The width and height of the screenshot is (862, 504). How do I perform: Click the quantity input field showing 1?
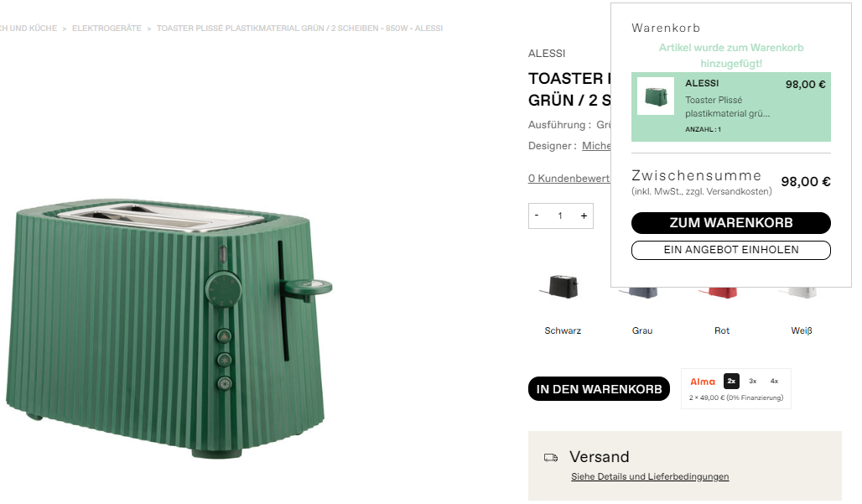pyautogui.click(x=560, y=216)
